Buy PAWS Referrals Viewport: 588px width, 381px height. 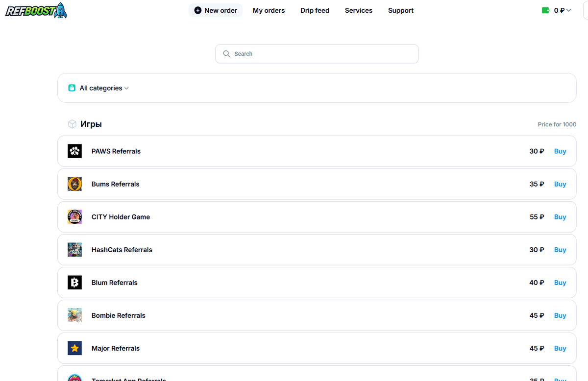(x=560, y=151)
